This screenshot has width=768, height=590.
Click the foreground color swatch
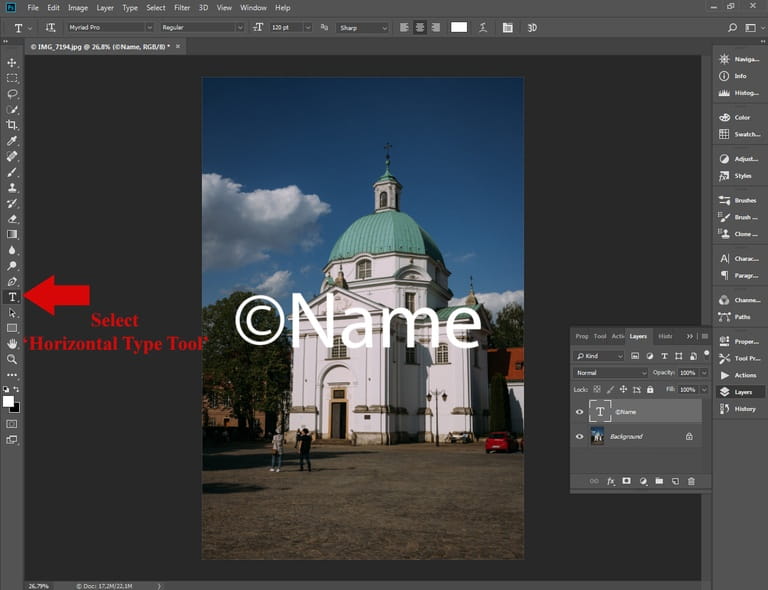click(8, 401)
